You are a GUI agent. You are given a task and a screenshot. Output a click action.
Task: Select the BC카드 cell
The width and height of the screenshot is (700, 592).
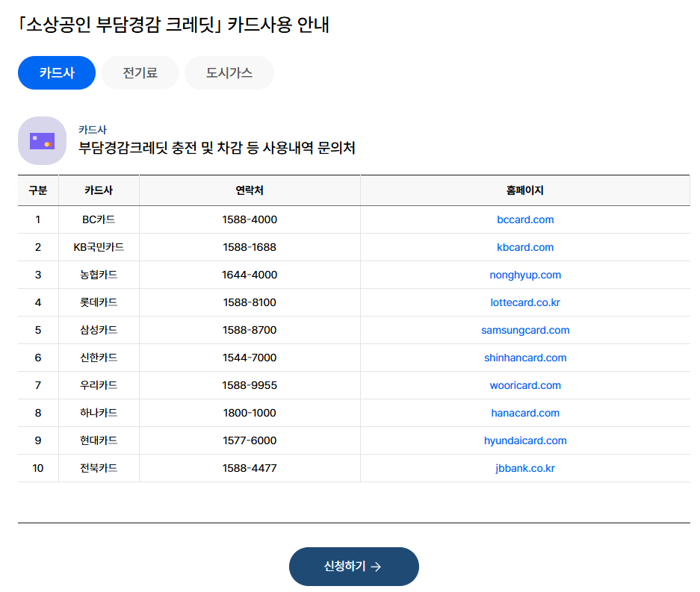(99, 219)
